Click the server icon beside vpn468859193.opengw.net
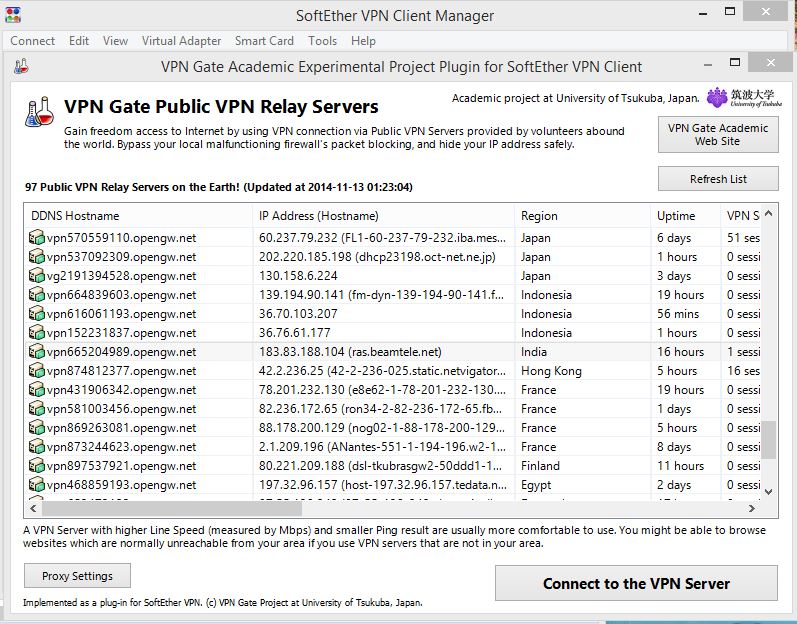This screenshot has height=624, width=797. pyautogui.click(x=37, y=485)
